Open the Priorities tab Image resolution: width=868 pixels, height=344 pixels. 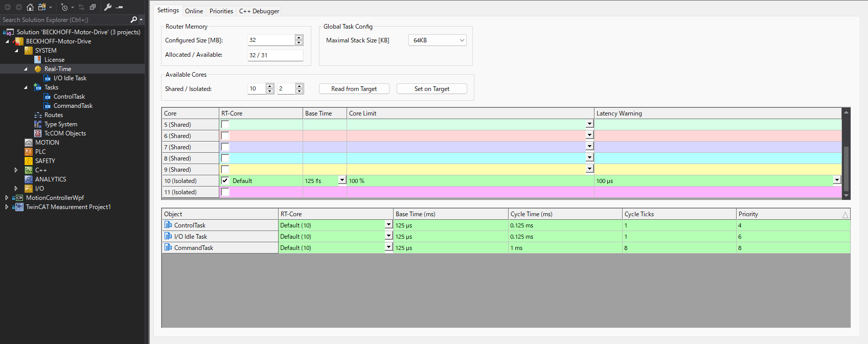pyautogui.click(x=221, y=11)
